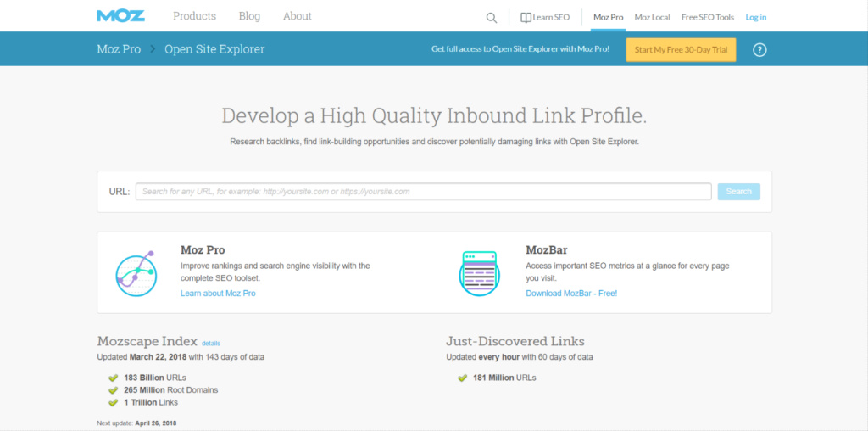Click the Updated March 22, 2018 line
868x431 pixels.
tap(181, 357)
